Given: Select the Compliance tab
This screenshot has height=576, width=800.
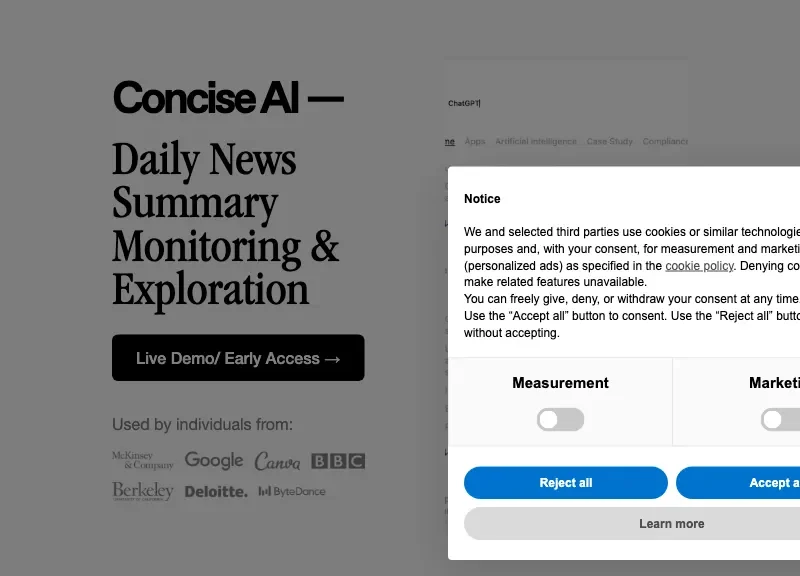Looking at the screenshot, I should point(665,141).
